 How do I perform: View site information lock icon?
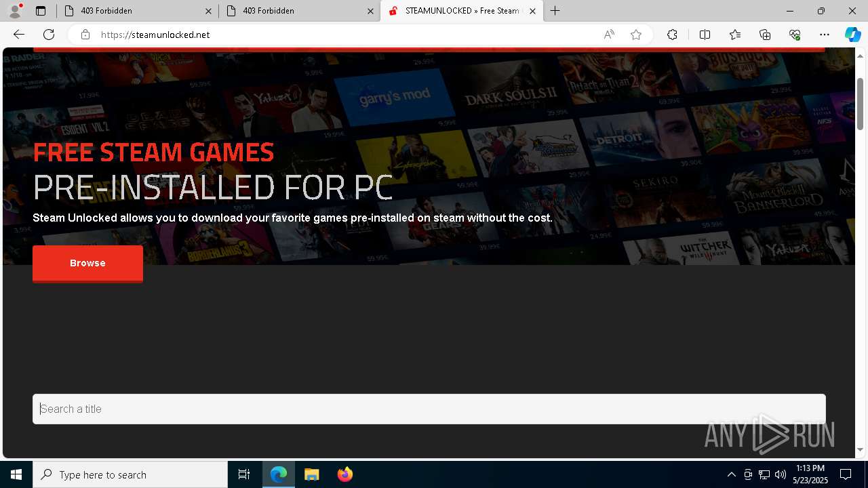click(85, 35)
